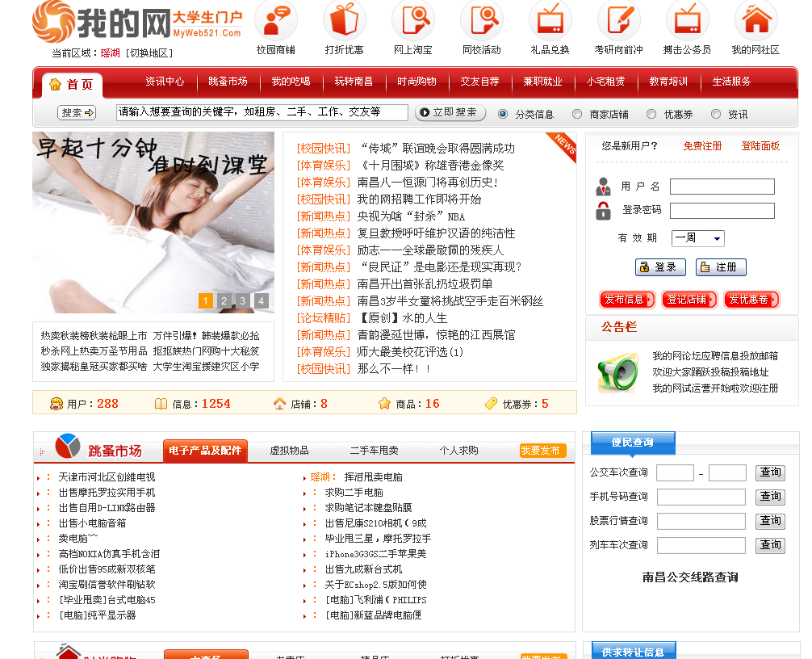
Task: Click the NEWS corner ribbon
Action: (563, 147)
